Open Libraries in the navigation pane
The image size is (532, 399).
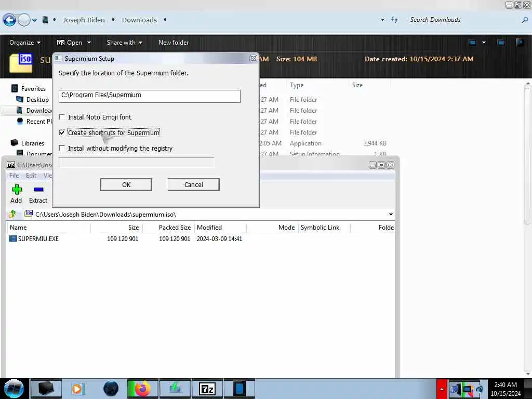pos(33,143)
